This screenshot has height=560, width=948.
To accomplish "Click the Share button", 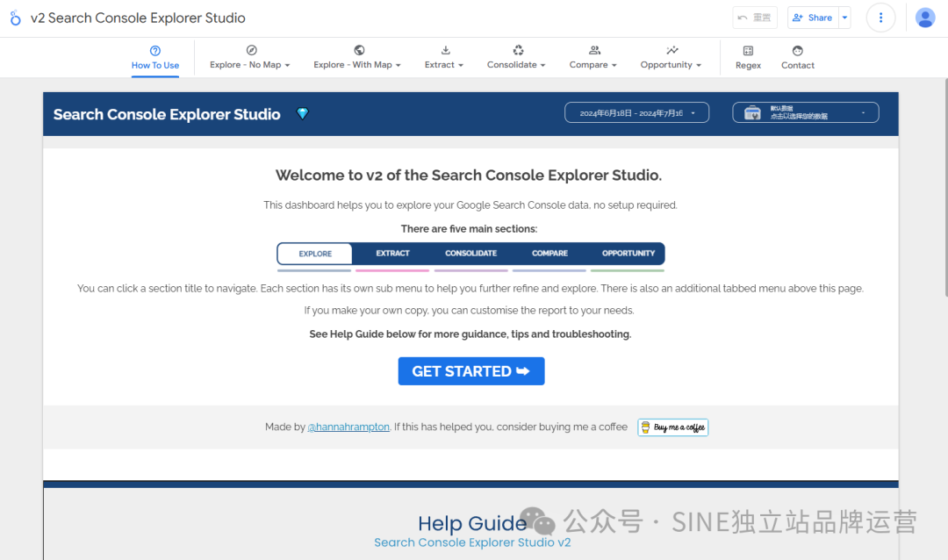I will pos(813,18).
